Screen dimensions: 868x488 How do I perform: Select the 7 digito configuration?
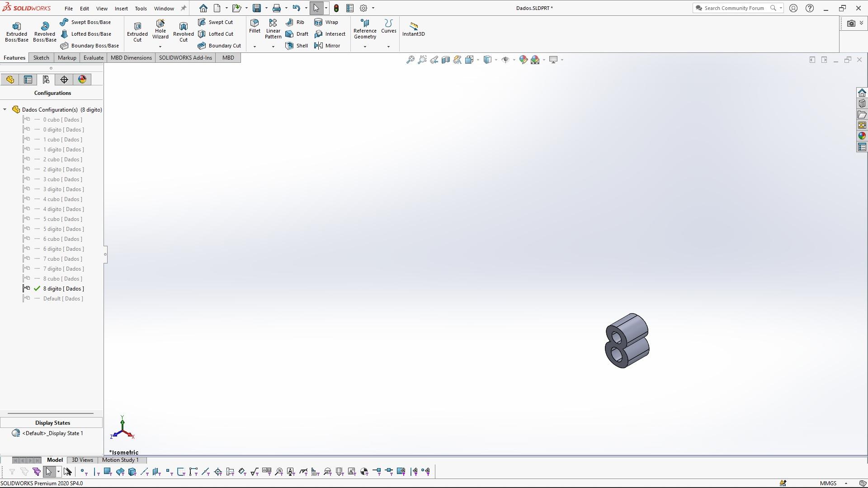[x=64, y=269]
